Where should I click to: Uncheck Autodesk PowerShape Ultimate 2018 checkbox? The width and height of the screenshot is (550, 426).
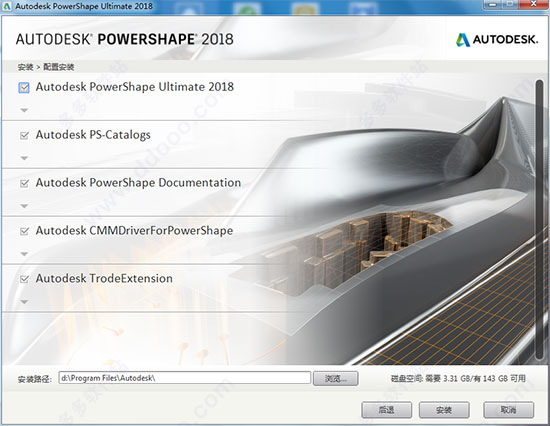(24, 88)
